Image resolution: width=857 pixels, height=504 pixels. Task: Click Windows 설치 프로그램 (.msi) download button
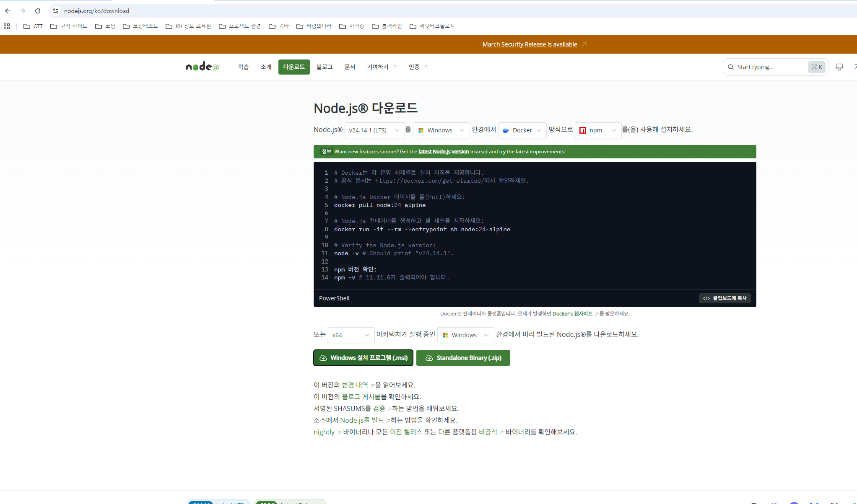click(363, 358)
